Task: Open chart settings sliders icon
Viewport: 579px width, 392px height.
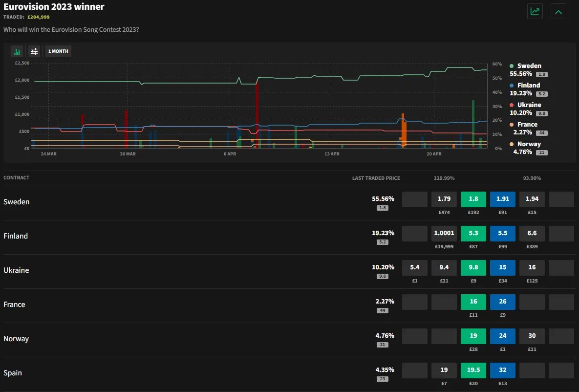Action: tap(34, 51)
